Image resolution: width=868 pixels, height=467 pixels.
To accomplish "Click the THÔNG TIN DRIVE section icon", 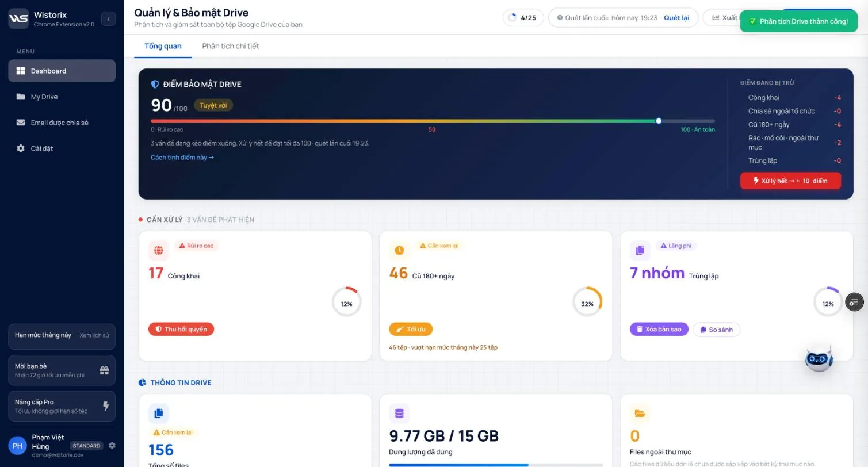I will pyautogui.click(x=142, y=382).
